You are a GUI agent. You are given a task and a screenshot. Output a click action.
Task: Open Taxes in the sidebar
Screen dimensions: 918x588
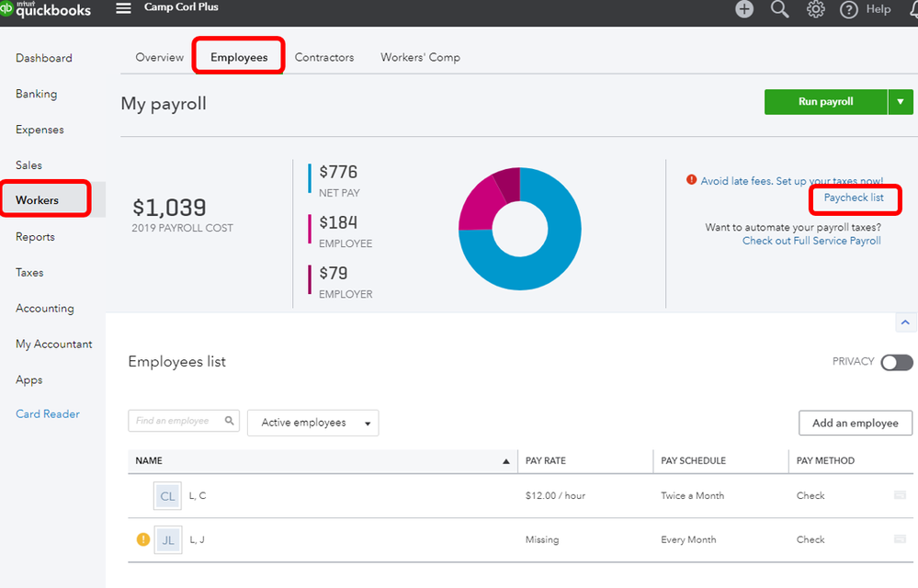[x=29, y=272]
